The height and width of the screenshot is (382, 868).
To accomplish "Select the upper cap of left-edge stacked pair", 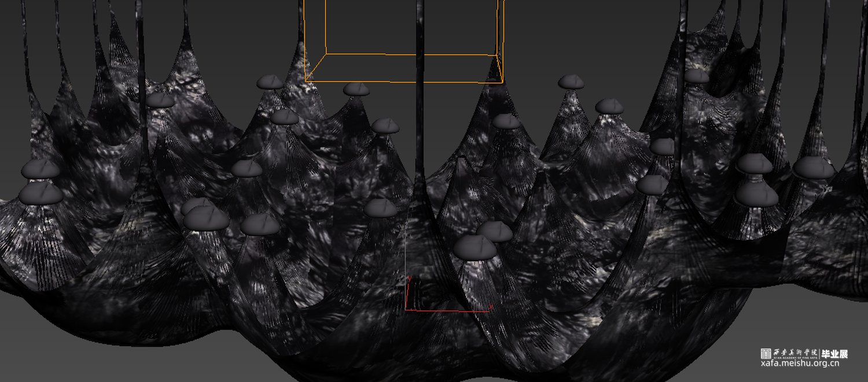I will pyautogui.click(x=41, y=169).
